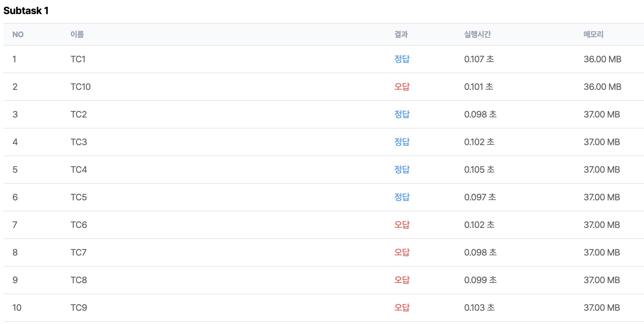
Task: Select the TC1 test case name
Action: (x=78, y=59)
